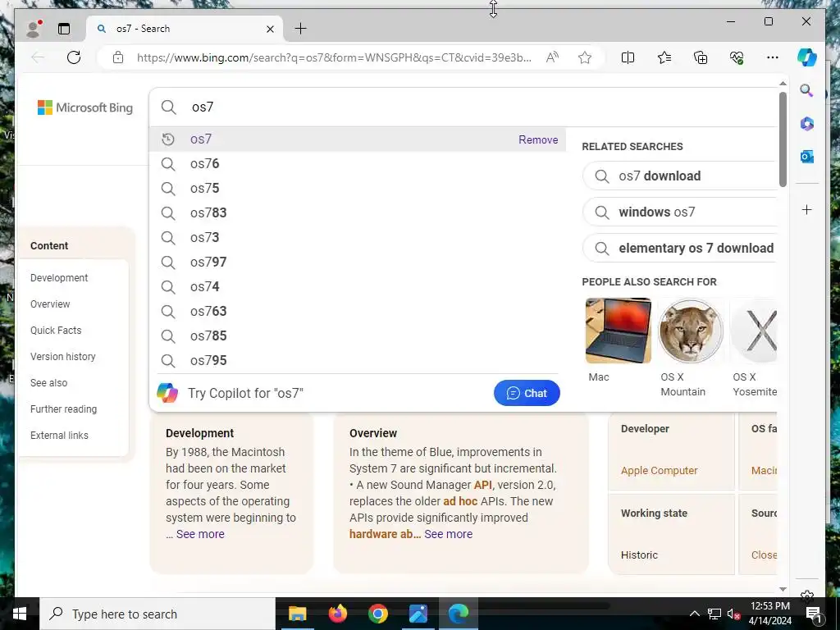Screen dimensions: 840x630
Task: Expand Development card with See more
Action: (200, 534)
